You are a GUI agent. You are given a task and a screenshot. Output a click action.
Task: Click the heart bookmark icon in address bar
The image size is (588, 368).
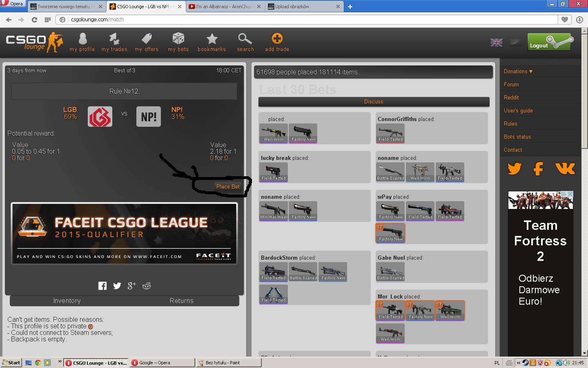565,20
